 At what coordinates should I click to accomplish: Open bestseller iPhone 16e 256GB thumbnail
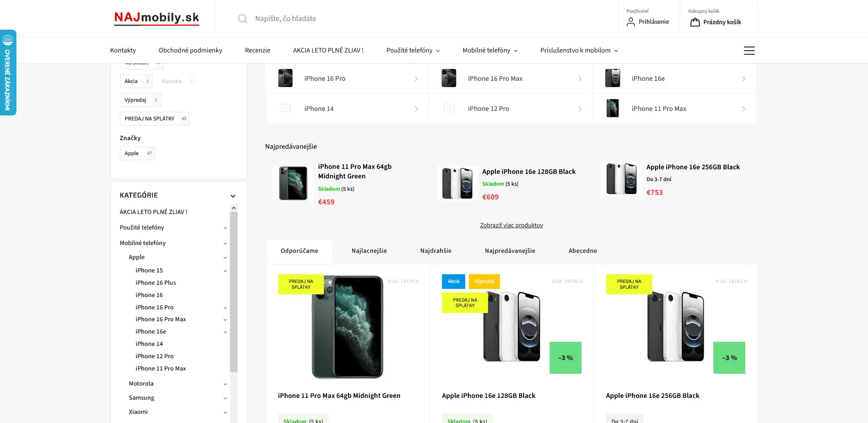tap(621, 179)
